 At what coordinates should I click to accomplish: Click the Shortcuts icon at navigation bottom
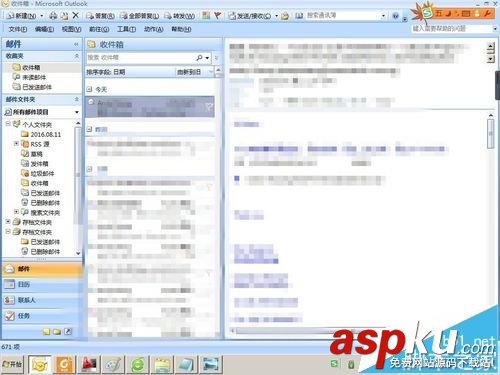tap(68, 331)
